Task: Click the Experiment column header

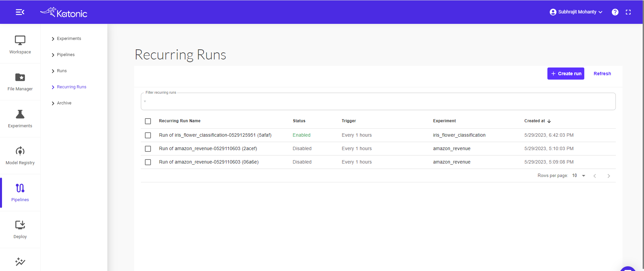Action: tap(444, 121)
